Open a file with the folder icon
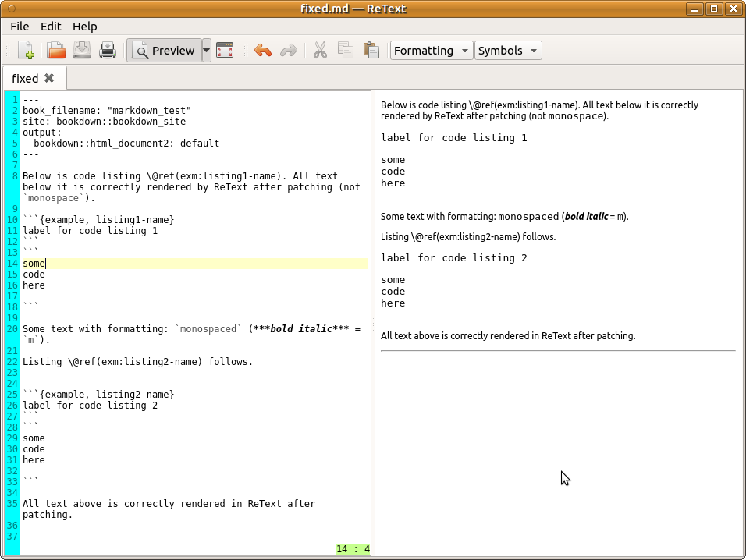Image resolution: width=746 pixels, height=560 pixels. (x=54, y=50)
